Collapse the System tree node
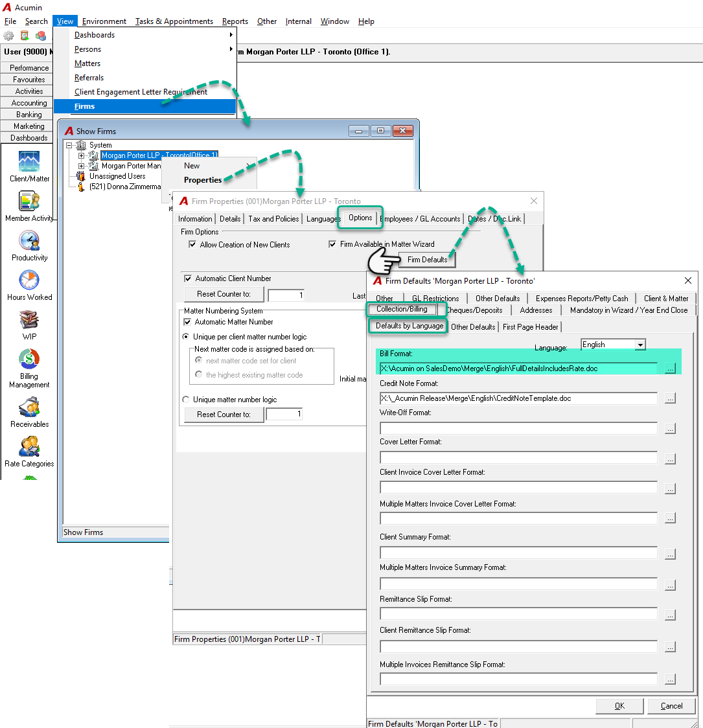Image resolution: width=703 pixels, height=728 pixels. [x=69, y=145]
